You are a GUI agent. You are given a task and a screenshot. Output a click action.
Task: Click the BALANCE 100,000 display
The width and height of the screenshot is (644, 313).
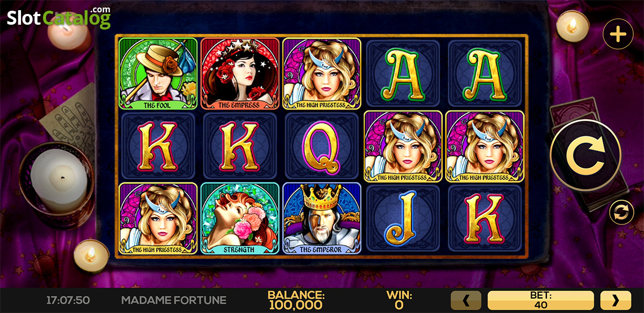pyautogui.click(x=296, y=301)
